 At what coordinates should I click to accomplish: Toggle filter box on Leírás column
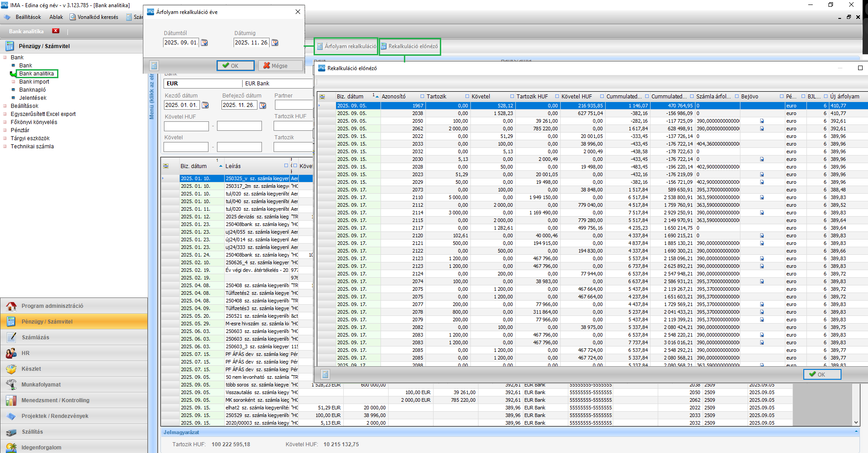pos(286,166)
